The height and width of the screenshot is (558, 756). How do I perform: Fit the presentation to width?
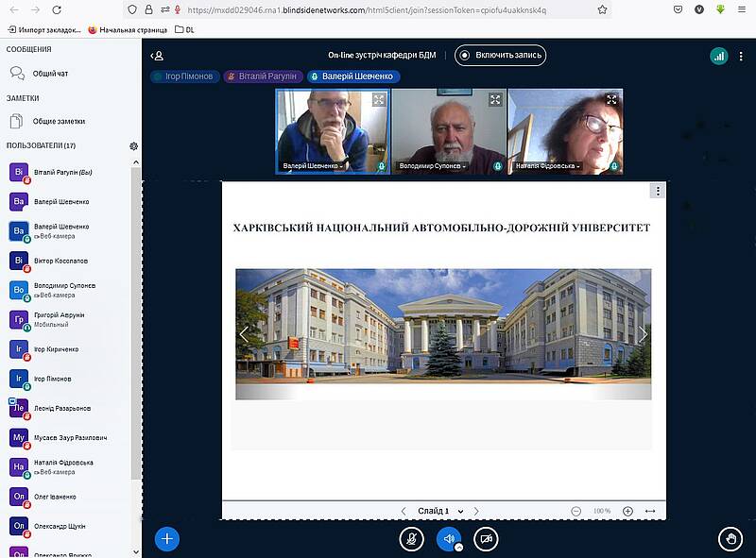pos(650,511)
